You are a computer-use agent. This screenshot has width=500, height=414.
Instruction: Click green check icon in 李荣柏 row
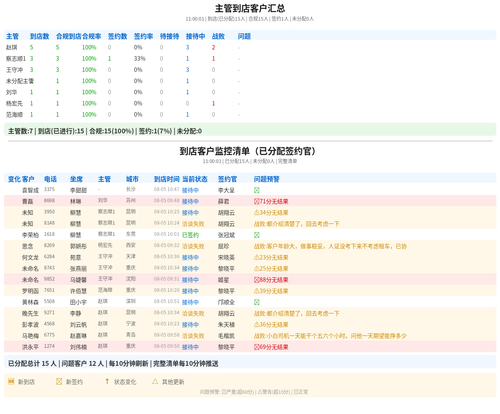(257, 235)
